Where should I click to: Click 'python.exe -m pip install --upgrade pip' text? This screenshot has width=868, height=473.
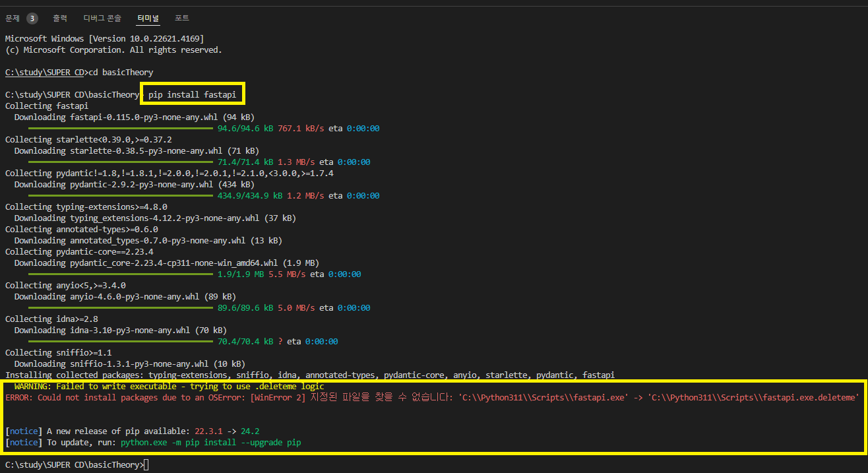pyautogui.click(x=210, y=442)
